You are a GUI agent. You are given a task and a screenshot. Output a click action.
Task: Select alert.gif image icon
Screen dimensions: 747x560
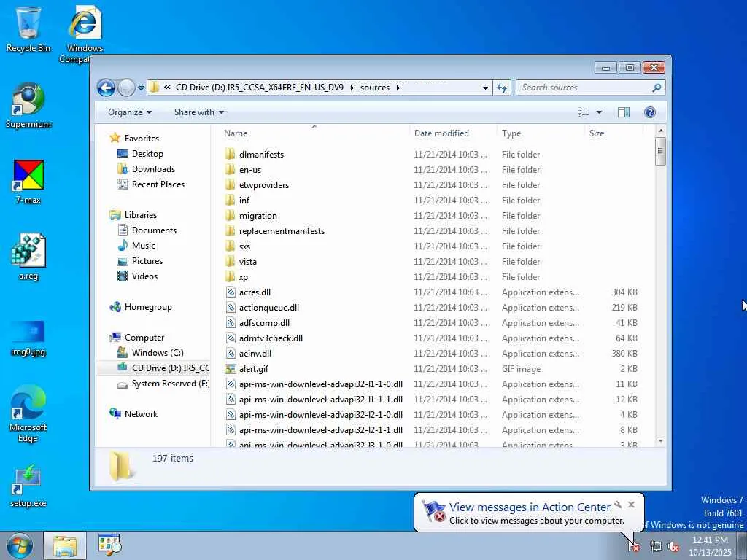pos(231,369)
